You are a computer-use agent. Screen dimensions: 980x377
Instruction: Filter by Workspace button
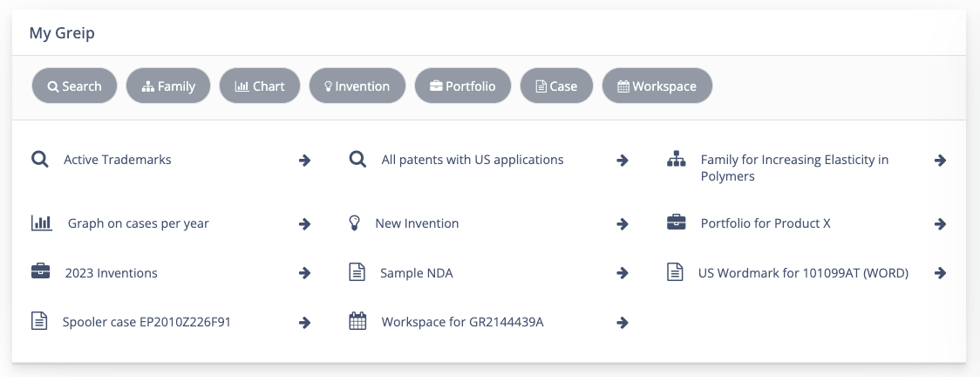pos(657,86)
